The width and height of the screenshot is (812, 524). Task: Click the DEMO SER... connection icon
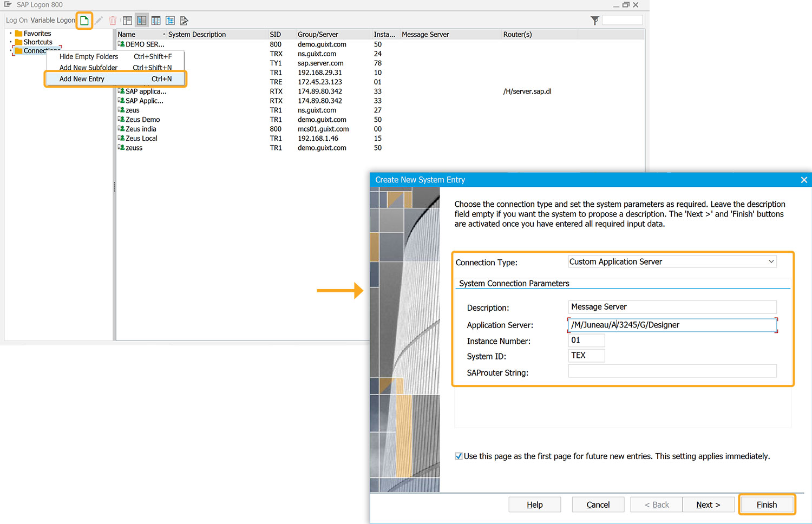point(121,44)
